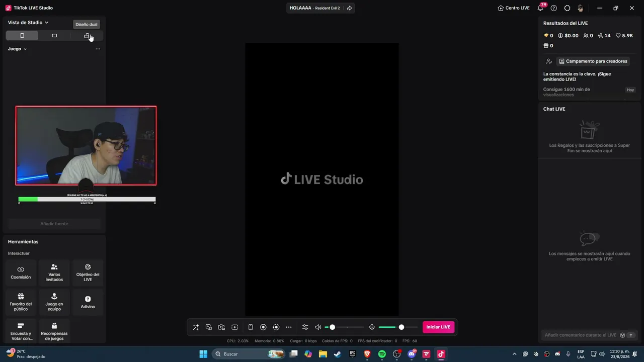Open the media and music tool
644x362 pixels.
(209, 327)
